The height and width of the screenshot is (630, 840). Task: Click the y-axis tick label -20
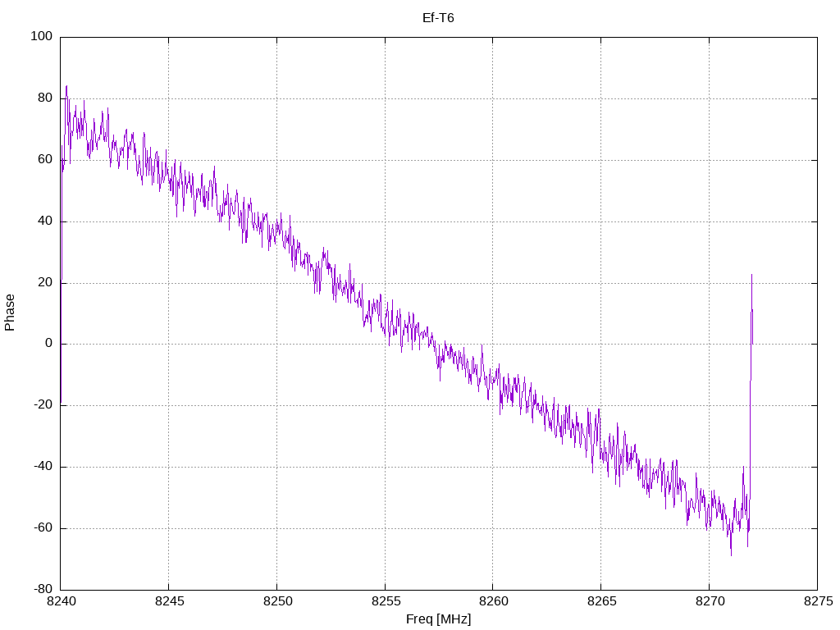(x=43, y=405)
